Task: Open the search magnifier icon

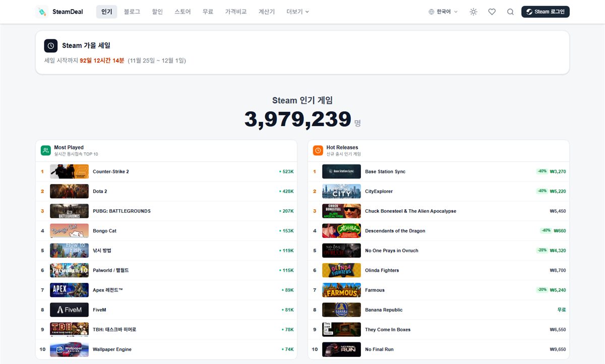Action: point(510,12)
